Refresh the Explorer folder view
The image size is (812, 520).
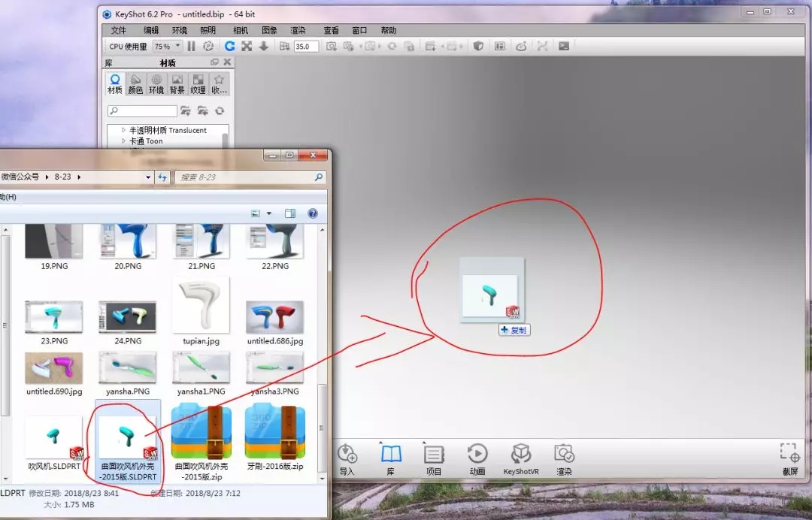pyautogui.click(x=162, y=177)
